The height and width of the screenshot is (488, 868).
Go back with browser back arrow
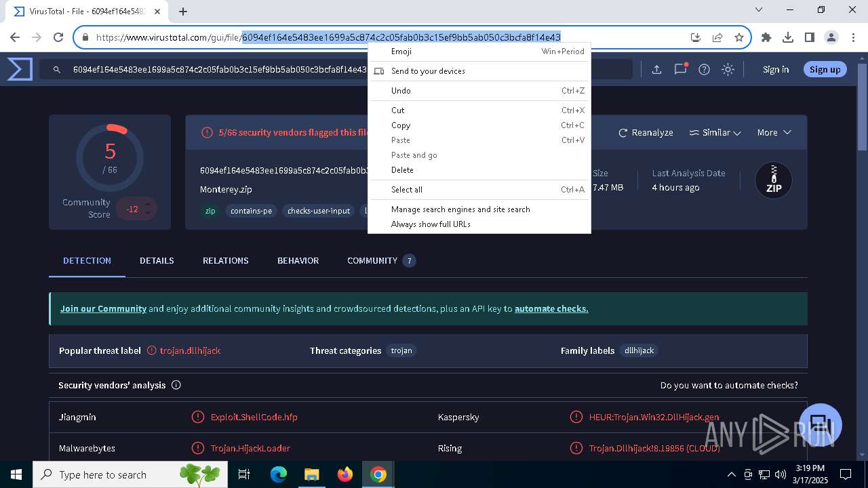15,37
